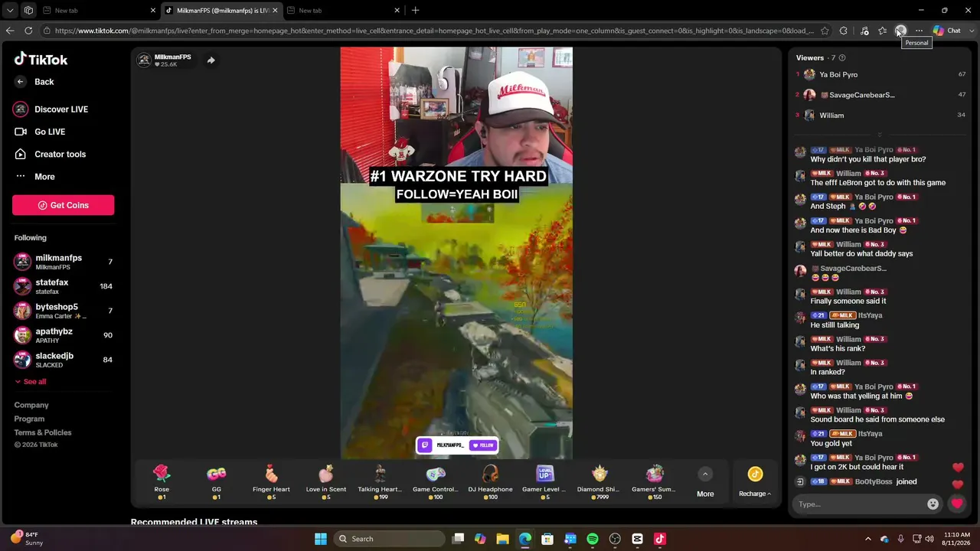The image size is (980, 551).
Task: Open Windows Start menu
Action: [x=321, y=539]
